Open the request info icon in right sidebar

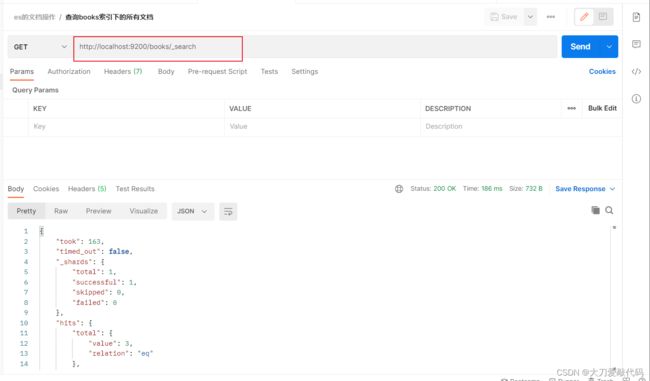pyautogui.click(x=636, y=99)
